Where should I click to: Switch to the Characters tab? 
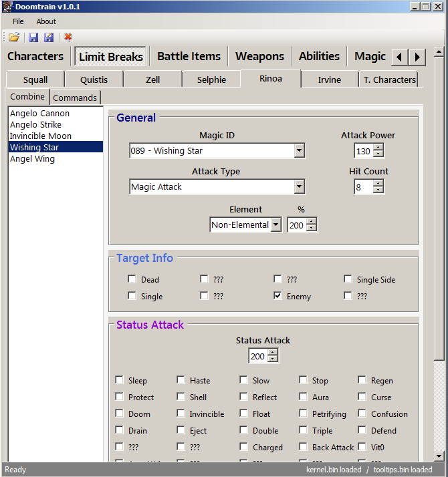tap(35, 56)
